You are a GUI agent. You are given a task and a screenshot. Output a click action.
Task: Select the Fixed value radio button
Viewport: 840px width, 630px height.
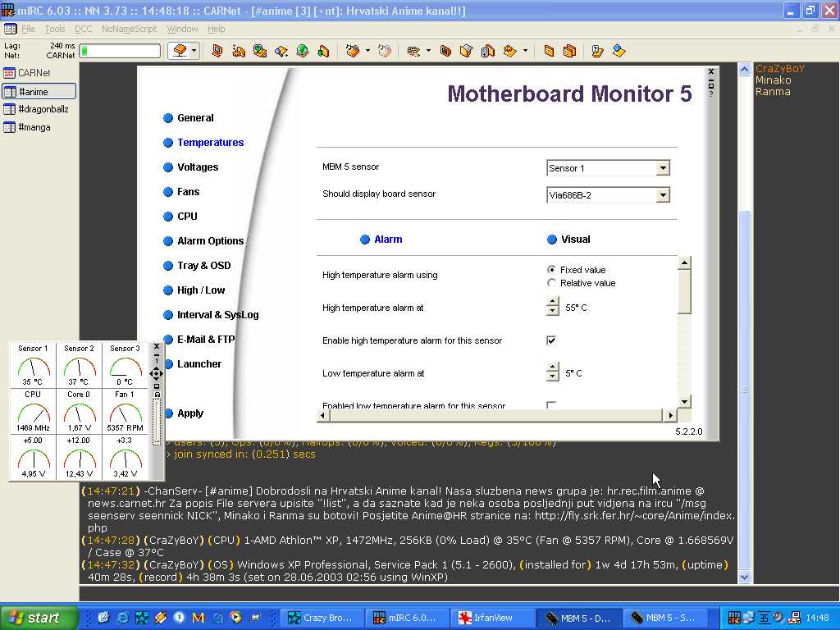point(551,270)
